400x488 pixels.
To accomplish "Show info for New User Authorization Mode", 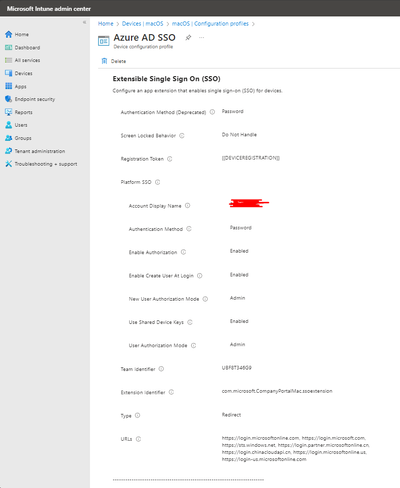I will (x=205, y=299).
